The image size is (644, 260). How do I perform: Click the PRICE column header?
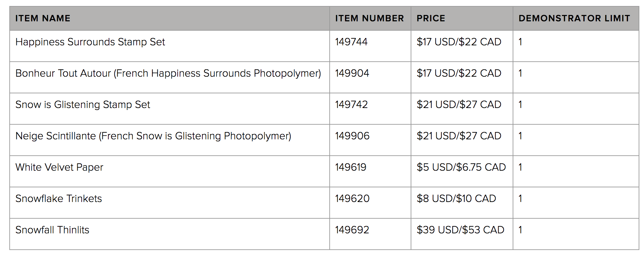coord(431,18)
